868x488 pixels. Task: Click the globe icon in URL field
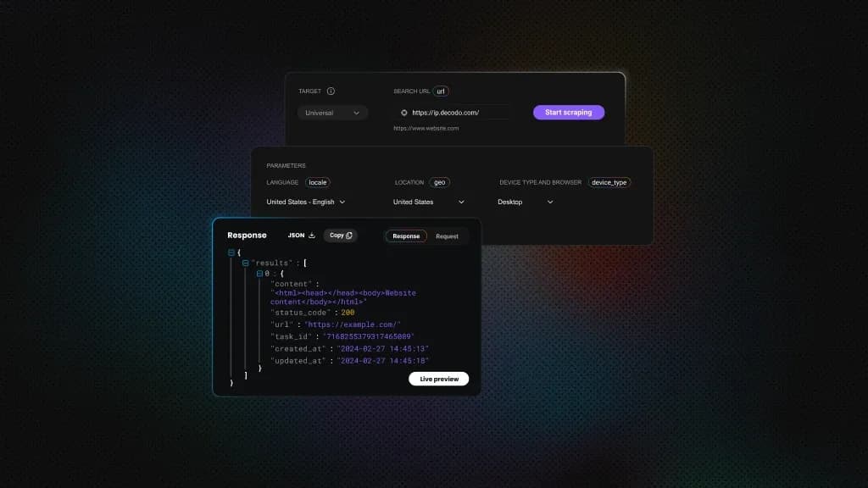404,113
